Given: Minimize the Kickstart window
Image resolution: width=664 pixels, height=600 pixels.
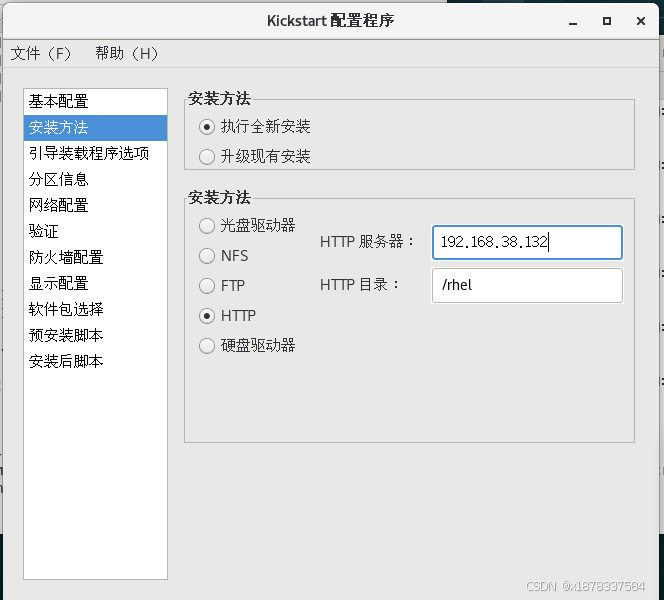Looking at the screenshot, I should tap(573, 21).
